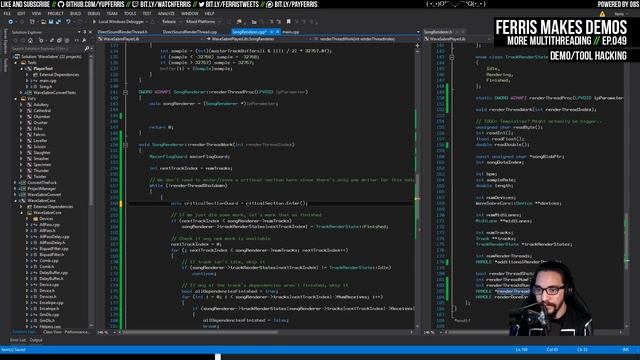Close the SongRenderer.cpp tab

[x=278, y=32]
